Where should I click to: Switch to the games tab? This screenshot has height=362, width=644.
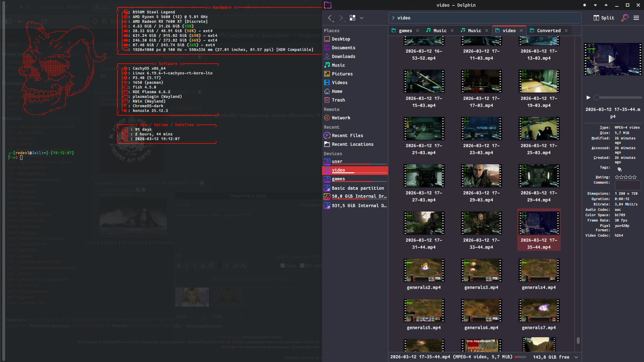click(405, 31)
